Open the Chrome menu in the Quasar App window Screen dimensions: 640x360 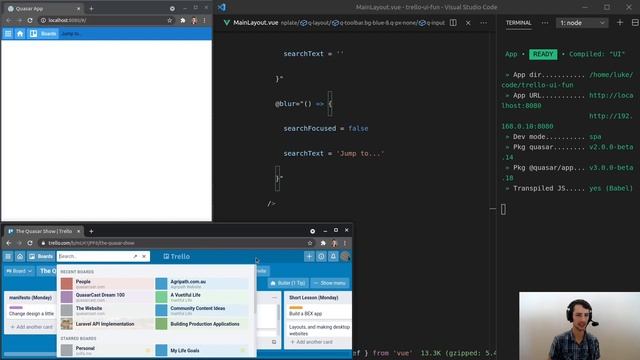204,20
